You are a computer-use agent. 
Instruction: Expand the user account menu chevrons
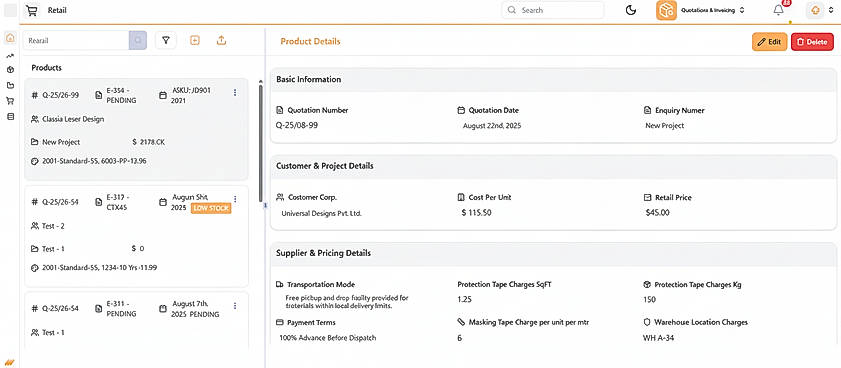pyautogui.click(x=831, y=10)
